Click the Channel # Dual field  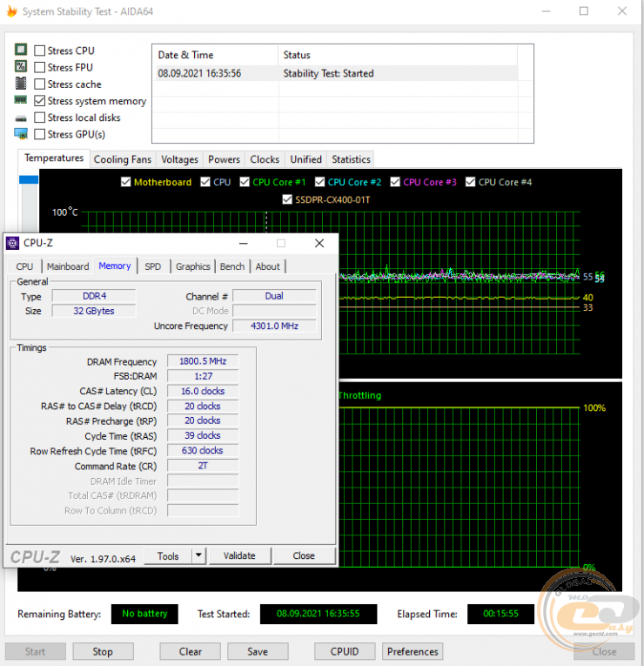coord(274,296)
